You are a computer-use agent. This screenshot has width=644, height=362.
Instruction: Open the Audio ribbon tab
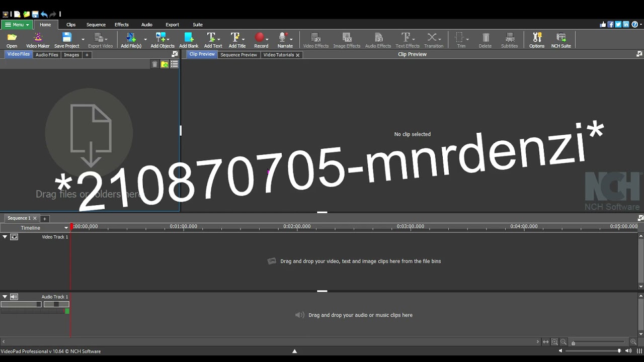146,25
